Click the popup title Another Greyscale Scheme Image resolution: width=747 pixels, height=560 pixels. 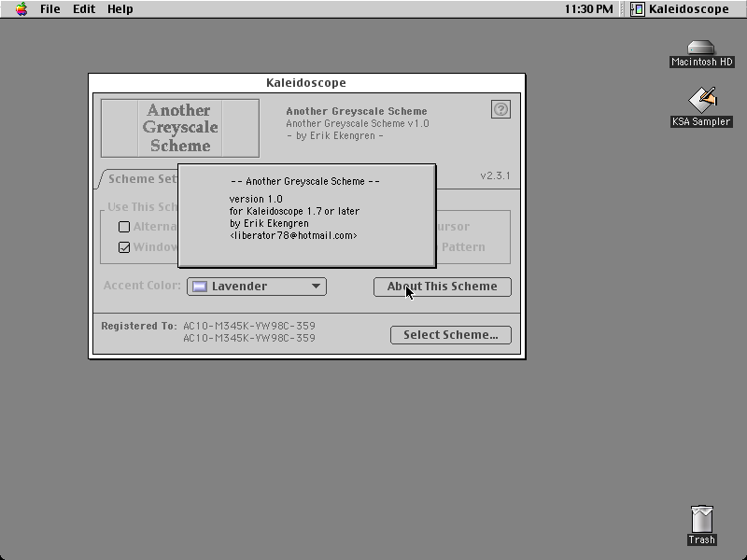tap(305, 181)
